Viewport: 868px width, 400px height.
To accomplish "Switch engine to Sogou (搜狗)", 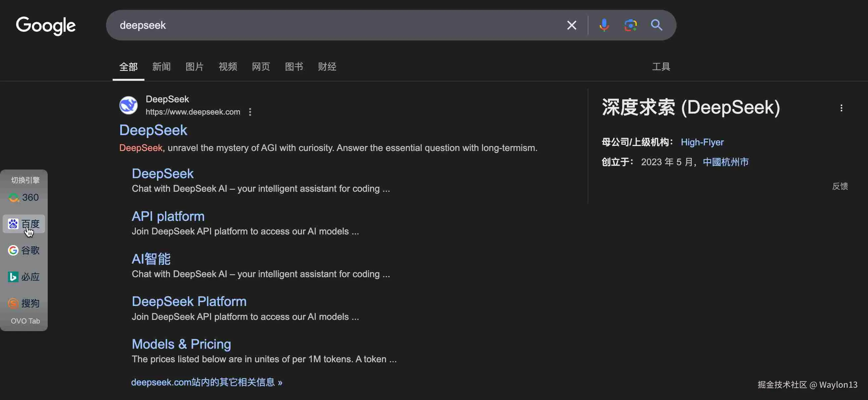I will [x=24, y=303].
